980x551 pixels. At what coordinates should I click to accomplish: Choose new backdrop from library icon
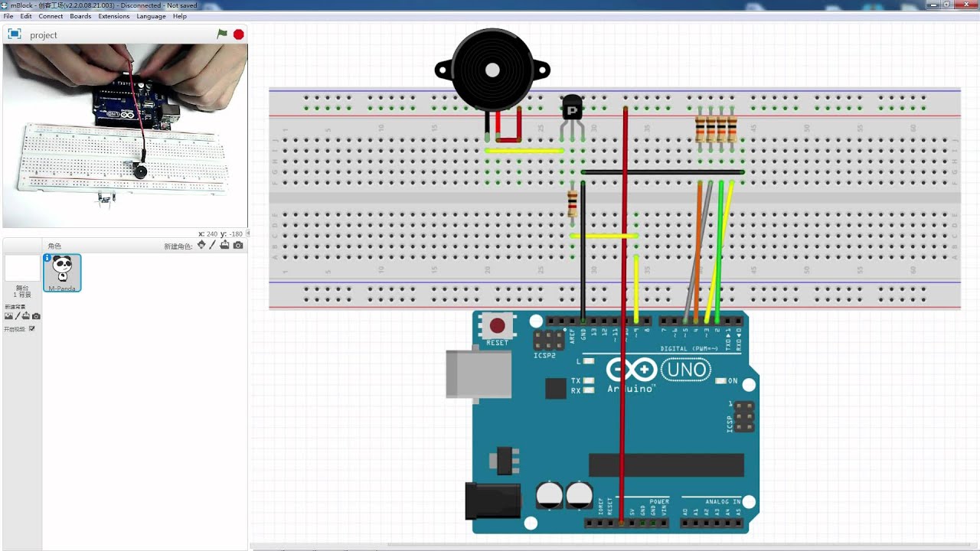click(8, 316)
